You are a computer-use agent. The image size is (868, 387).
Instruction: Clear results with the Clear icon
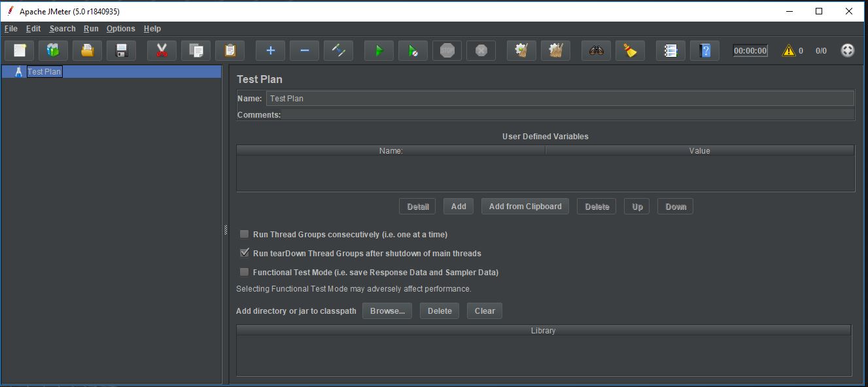pos(522,50)
